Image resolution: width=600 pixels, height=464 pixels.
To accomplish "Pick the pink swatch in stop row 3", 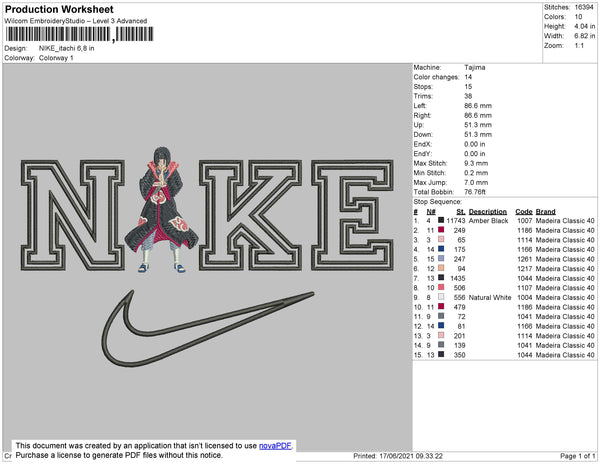I will pos(441,239).
